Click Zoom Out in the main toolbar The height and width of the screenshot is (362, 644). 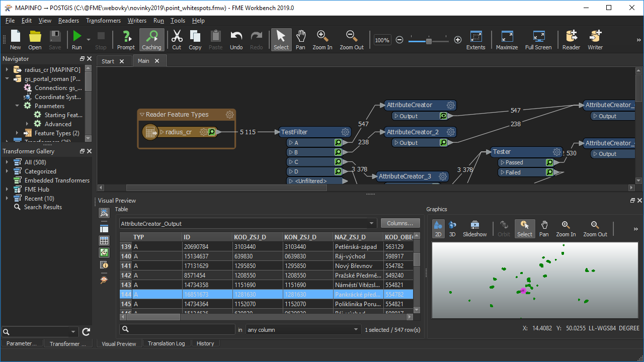click(352, 40)
